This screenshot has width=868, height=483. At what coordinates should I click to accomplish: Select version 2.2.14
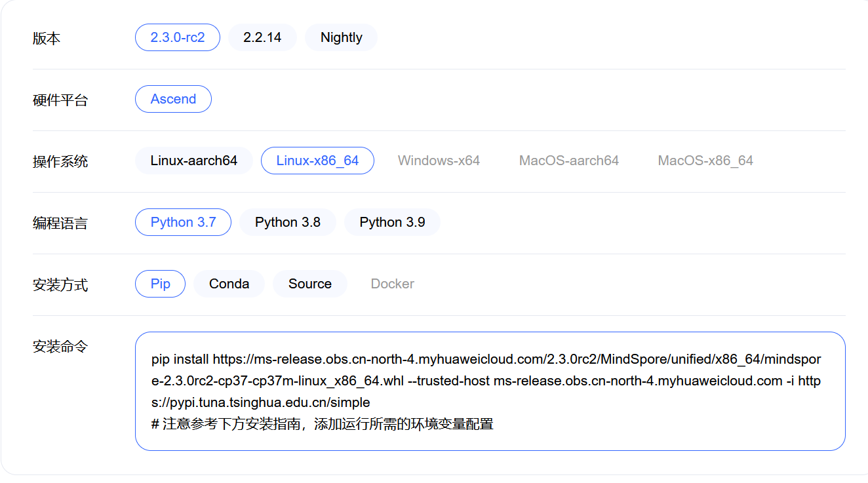262,37
